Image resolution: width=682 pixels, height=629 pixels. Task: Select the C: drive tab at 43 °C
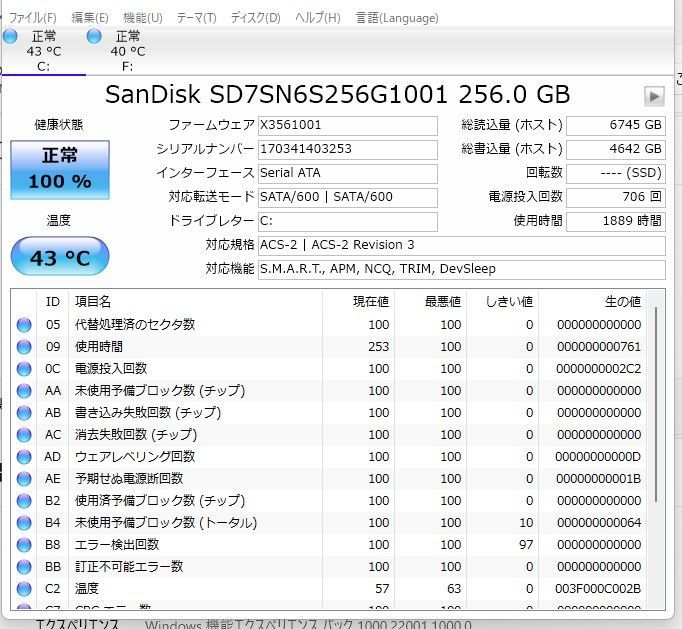[x=43, y=51]
